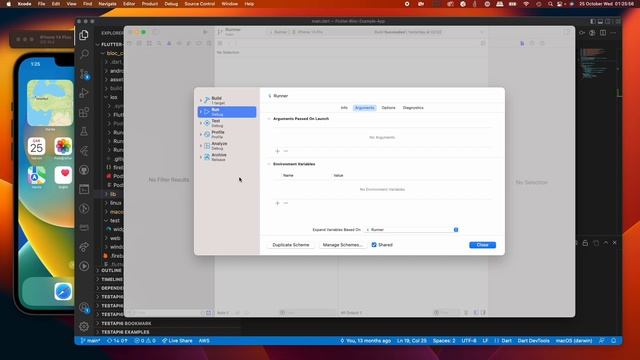The height and width of the screenshot is (360, 640).
Task: Select Profile action in scheme sidebar
Action: tap(227, 134)
